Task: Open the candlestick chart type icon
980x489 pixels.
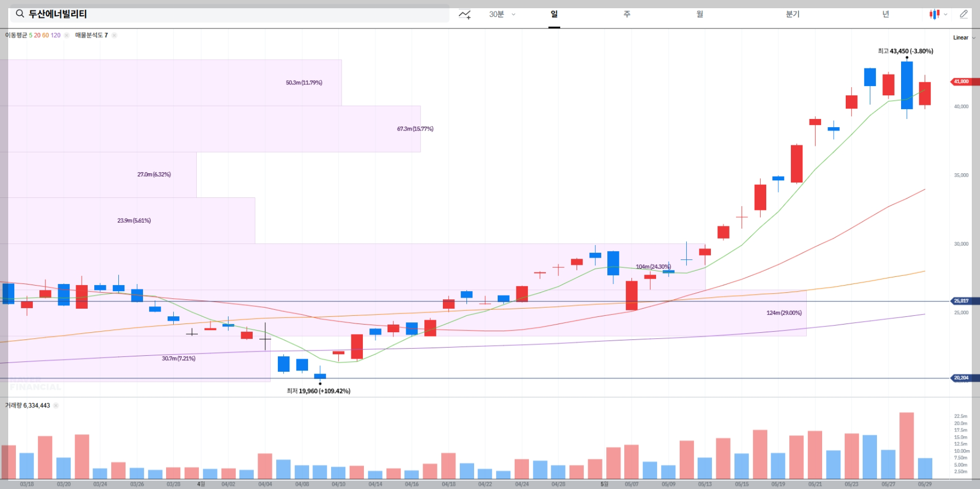Action: pyautogui.click(x=935, y=14)
